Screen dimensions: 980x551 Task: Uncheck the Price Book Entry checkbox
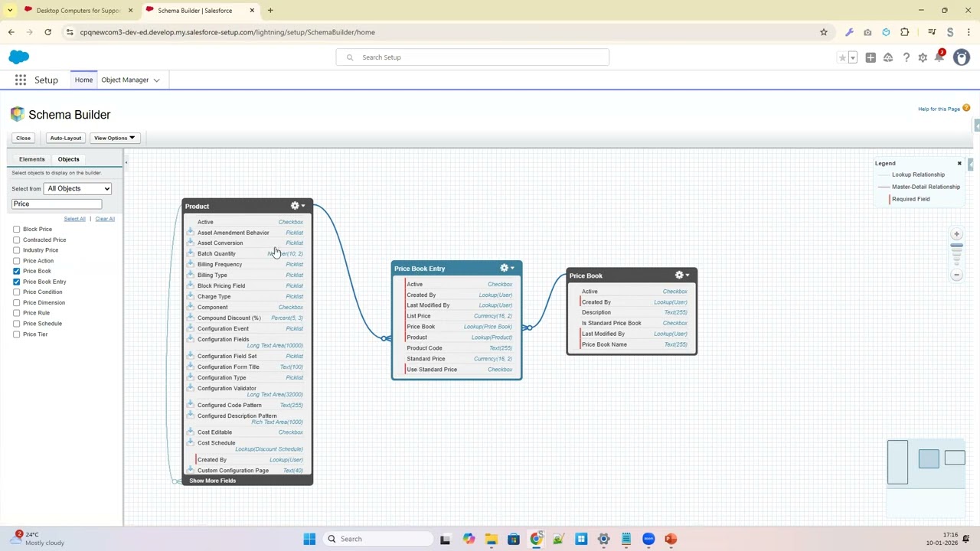[x=17, y=282]
